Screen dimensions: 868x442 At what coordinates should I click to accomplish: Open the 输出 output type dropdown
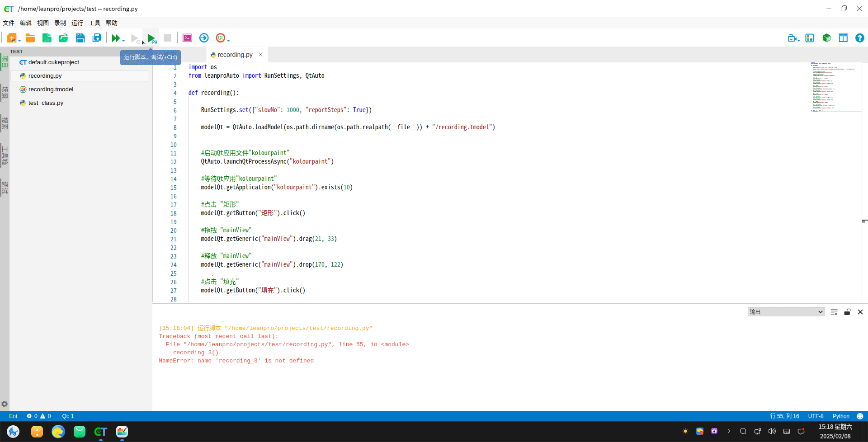tap(786, 312)
